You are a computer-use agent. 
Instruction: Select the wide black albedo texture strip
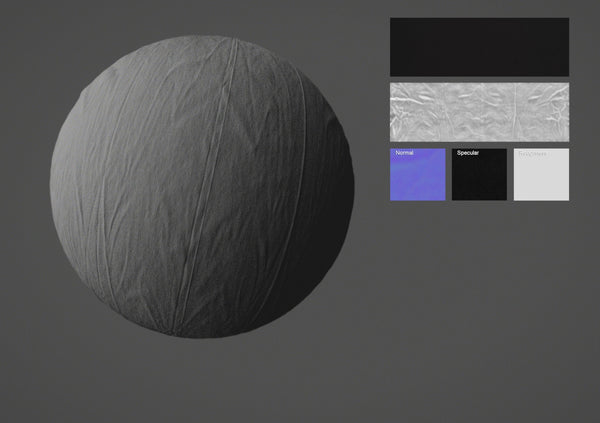click(479, 46)
